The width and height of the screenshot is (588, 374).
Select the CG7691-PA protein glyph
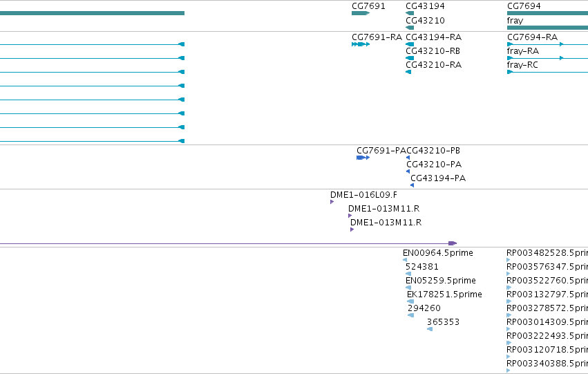tap(363, 158)
